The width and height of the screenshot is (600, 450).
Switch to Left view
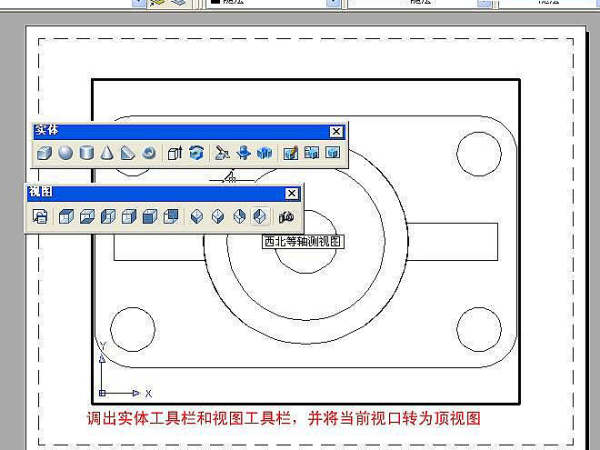pyautogui.click(x=108, y=217)
